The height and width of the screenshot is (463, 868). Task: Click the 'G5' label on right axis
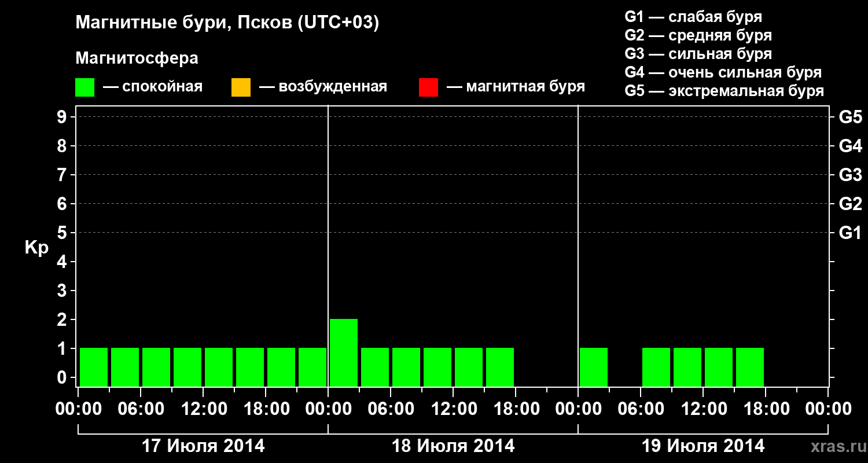pos(850,117)
